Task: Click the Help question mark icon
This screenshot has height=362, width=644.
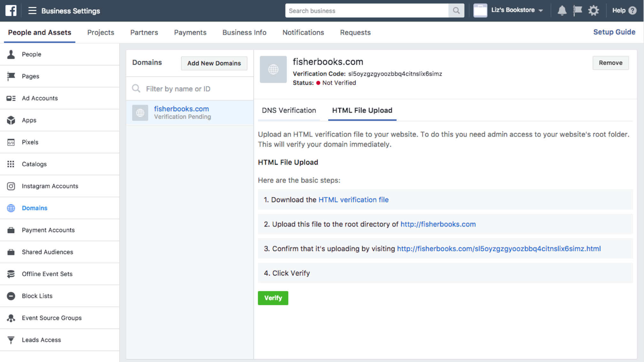Action: (x=633, y=11)
